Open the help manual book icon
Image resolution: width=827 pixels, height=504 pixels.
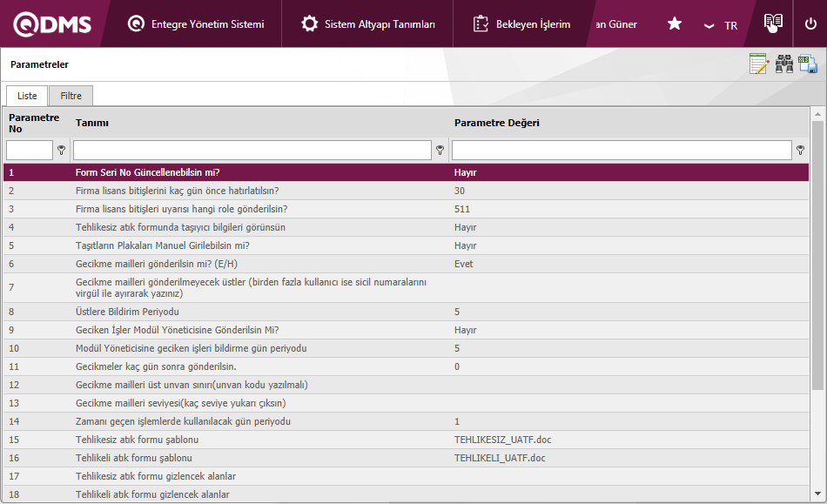772,24
